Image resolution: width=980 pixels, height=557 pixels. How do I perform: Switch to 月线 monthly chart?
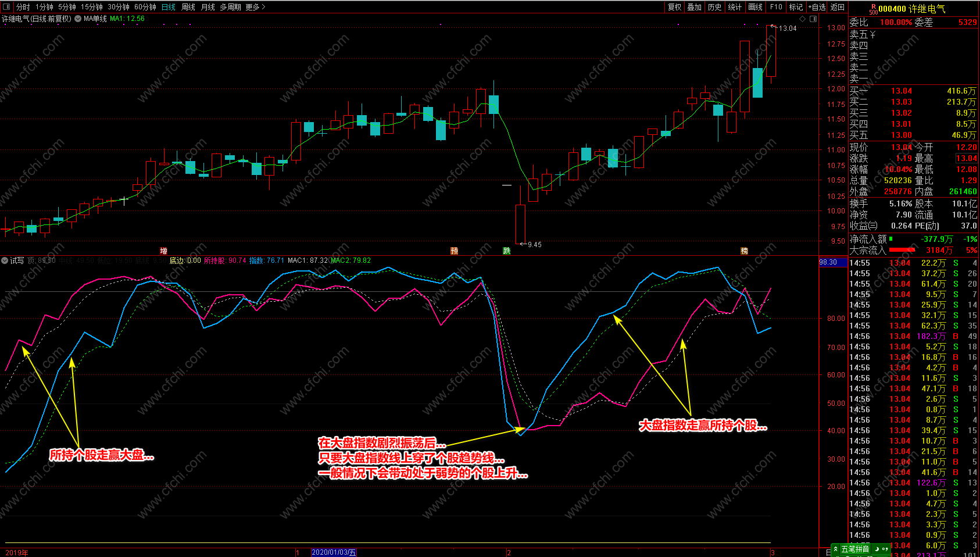pyautogui.click(x=208, y=7)
